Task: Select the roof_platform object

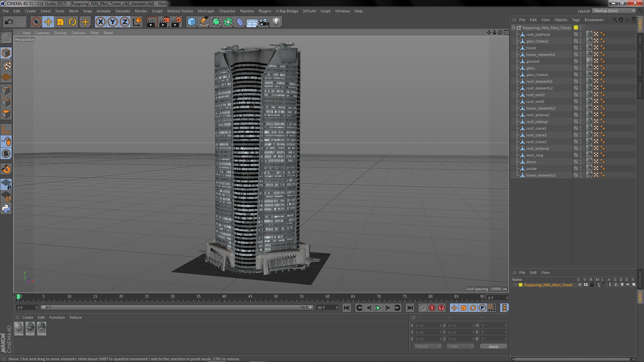Action: click(x=538, y=35)
